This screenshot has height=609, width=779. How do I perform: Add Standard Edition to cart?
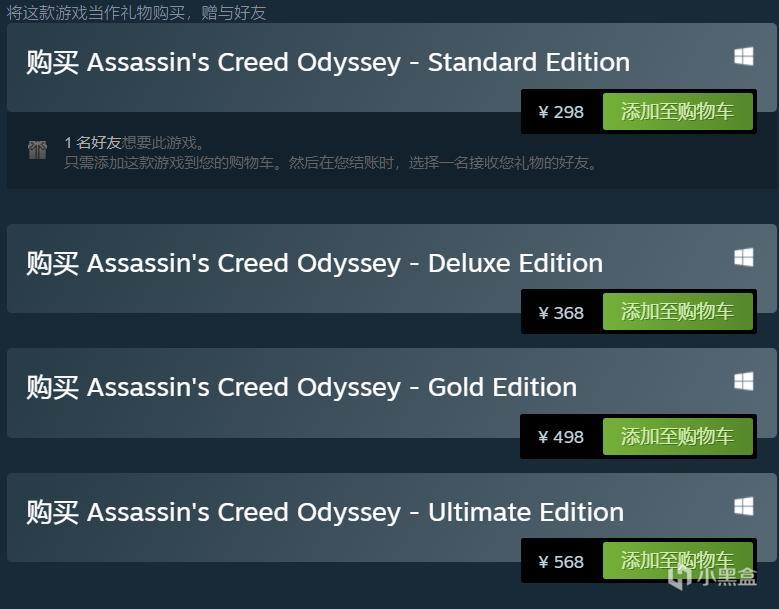tap(678, 112)
